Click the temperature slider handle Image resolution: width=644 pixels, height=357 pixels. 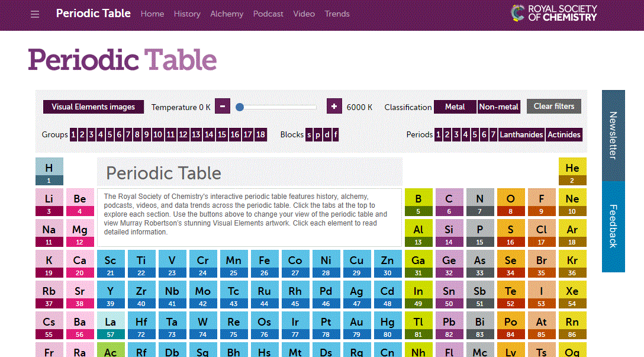click(x=240, y=107)
